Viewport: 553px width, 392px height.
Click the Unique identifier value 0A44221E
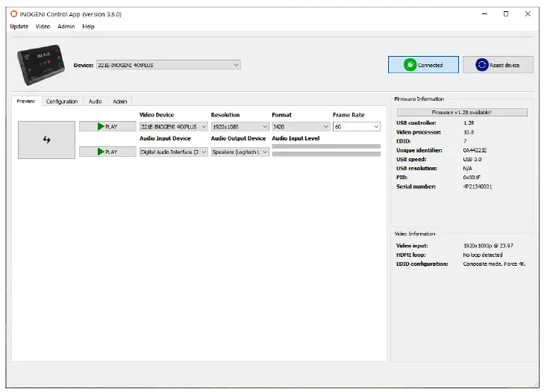click(475, 150)
